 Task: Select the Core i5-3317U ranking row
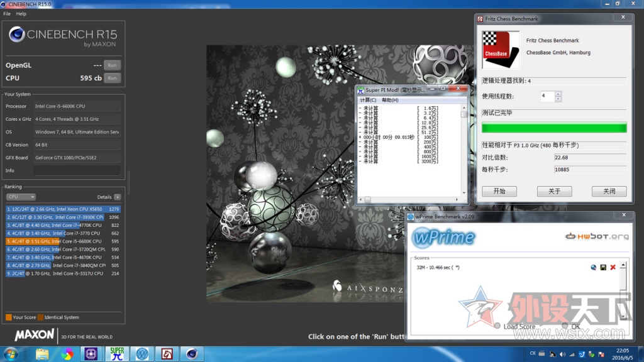63,273
